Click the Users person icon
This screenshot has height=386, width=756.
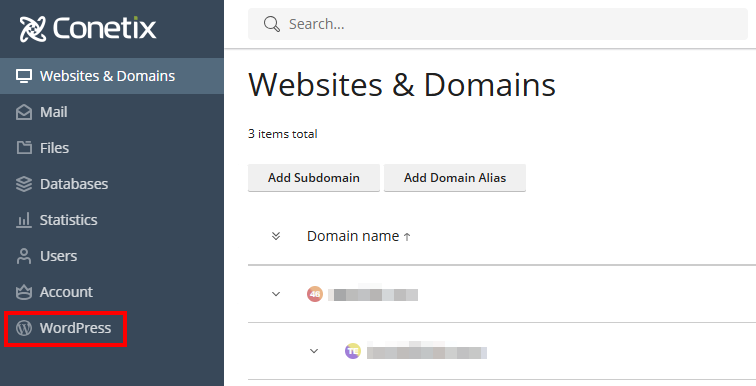24,256
